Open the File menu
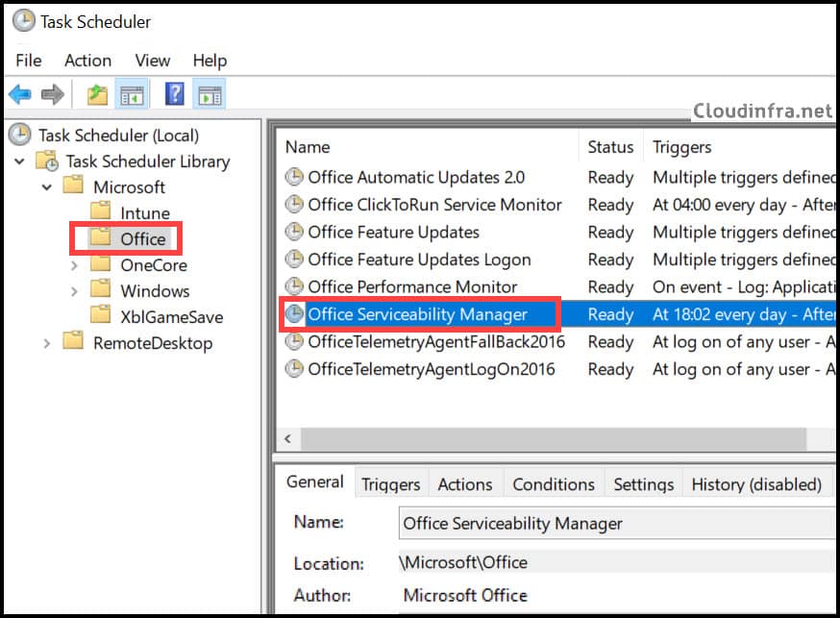The height and width of the screenshot is (618, 840). (x=29, y=61)
